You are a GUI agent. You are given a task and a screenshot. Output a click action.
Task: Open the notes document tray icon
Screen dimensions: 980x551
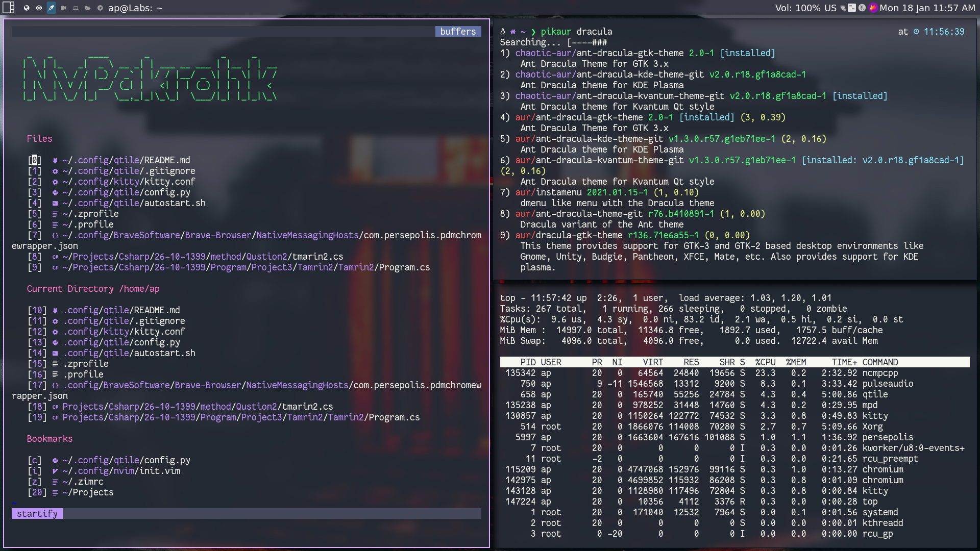click(x=852, y=8)
